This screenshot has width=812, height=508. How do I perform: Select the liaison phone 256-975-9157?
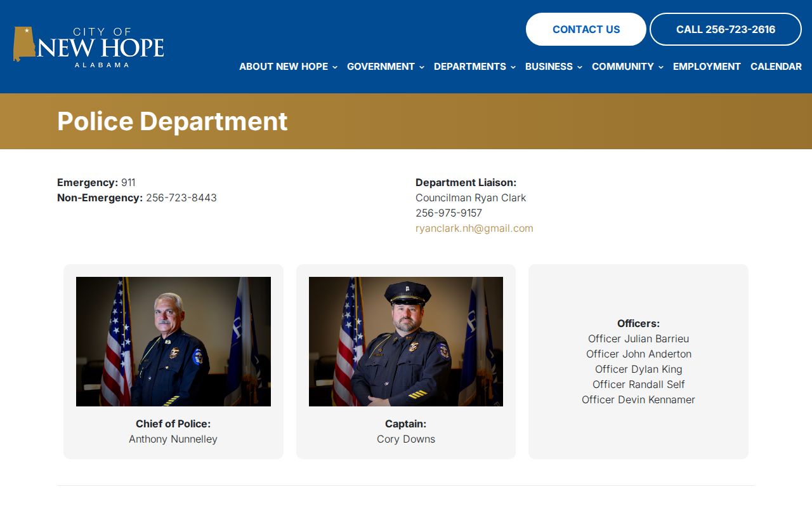pyautogui.click(x=449, y=213)
